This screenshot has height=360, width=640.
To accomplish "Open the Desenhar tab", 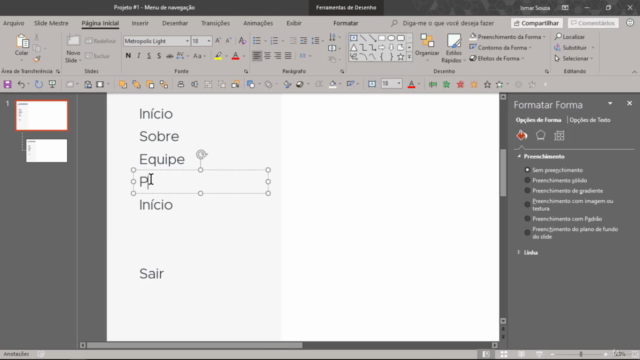I will coord(175,23).
